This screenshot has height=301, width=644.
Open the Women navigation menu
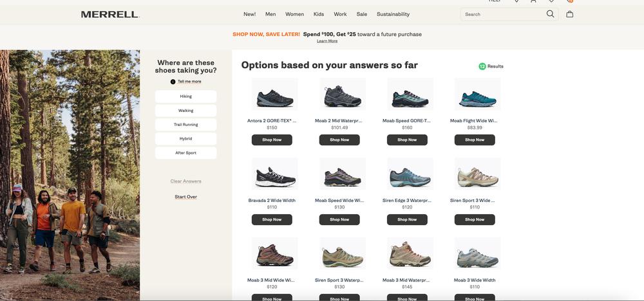coord(294,14)
